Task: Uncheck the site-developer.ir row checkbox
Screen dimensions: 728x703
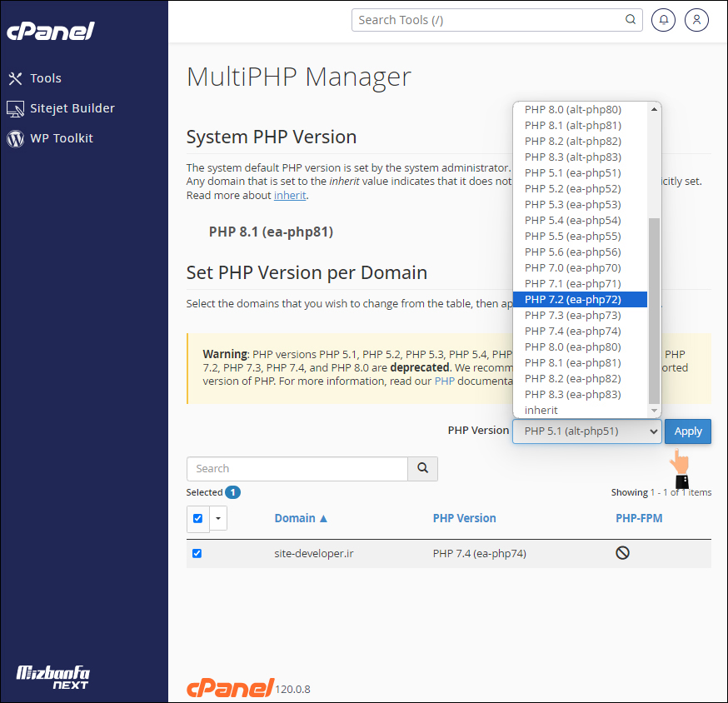Action: [x=197, y=553]
